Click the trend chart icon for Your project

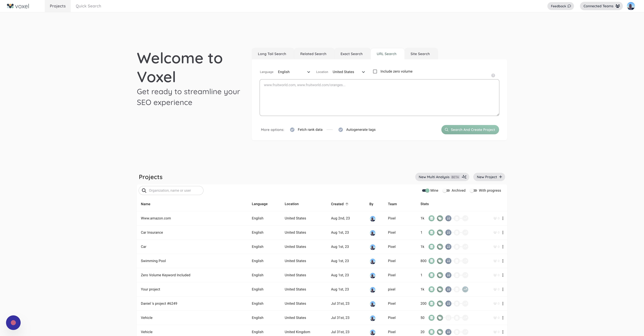click(x=465, y=289)
